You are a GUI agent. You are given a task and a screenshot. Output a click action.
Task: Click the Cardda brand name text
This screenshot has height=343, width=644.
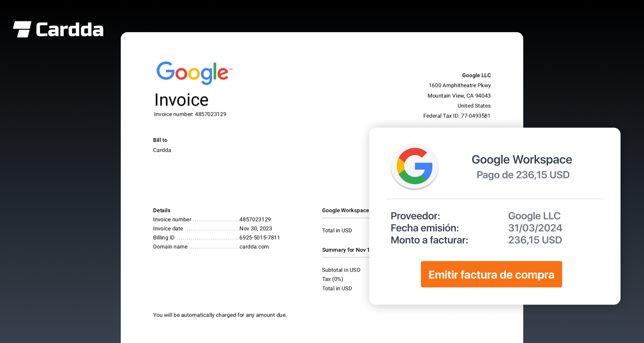pos(70,30)
